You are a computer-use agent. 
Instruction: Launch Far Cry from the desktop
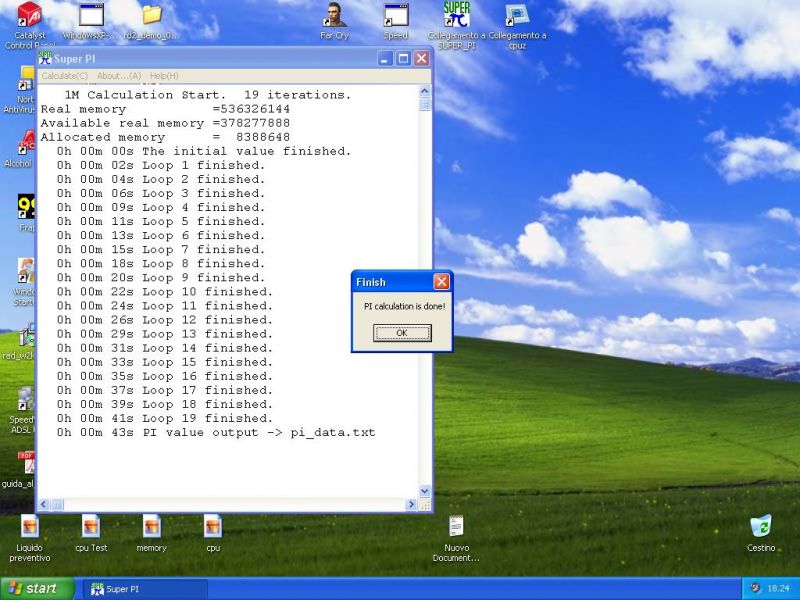coord(334,14)
